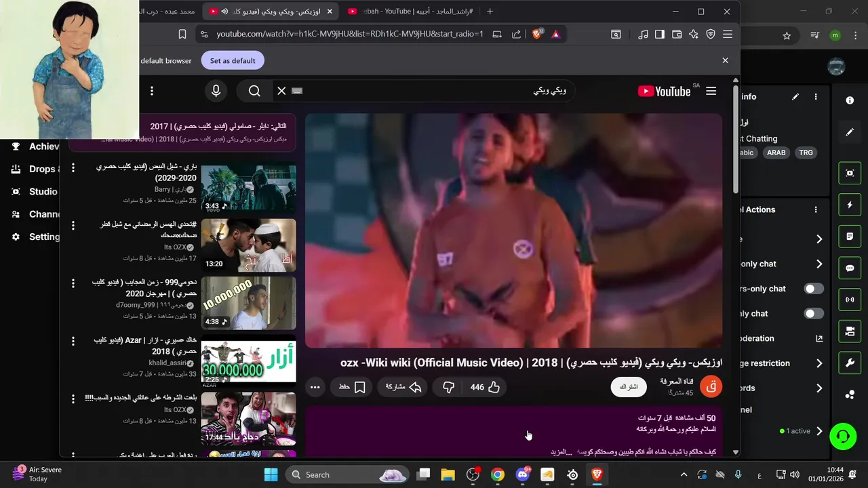Click the info circle icon in right rail

[x=850, y=100]
